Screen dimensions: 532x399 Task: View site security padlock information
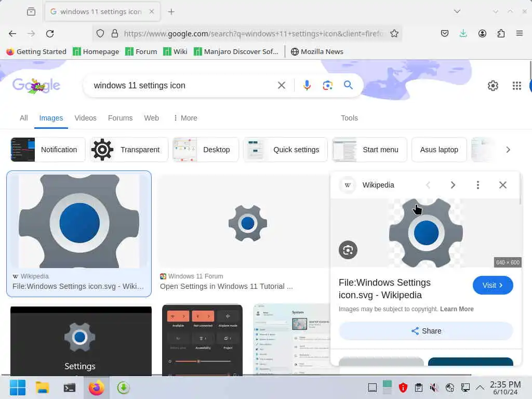point(115,34)
